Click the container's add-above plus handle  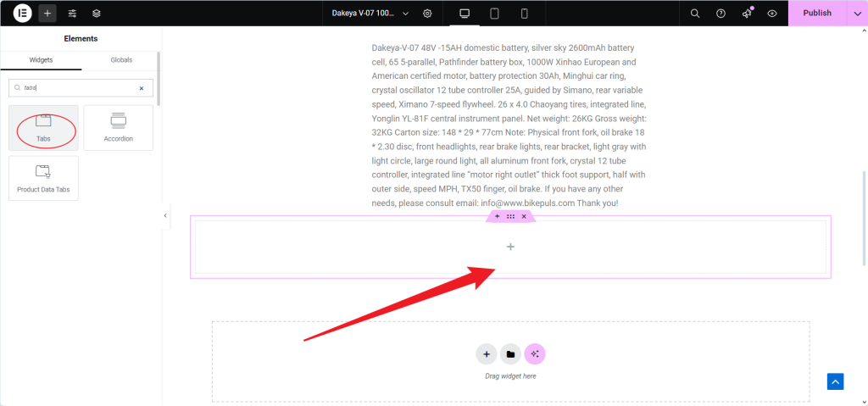tap(497, 217)
